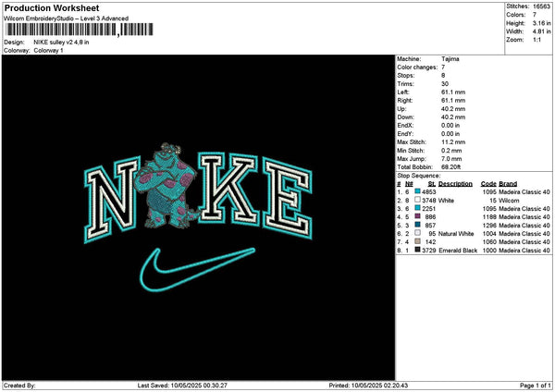This screenshot has width=555, height=392.
Task: Click the colorway value 'Colorway 1'
Action: point(48,51)
